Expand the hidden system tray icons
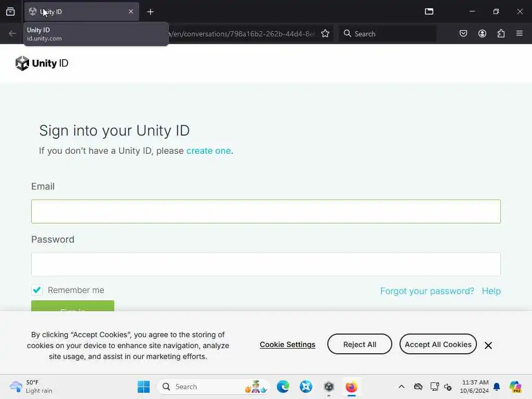This screenshot has height=399, width=532. click(x=402, y=387)
